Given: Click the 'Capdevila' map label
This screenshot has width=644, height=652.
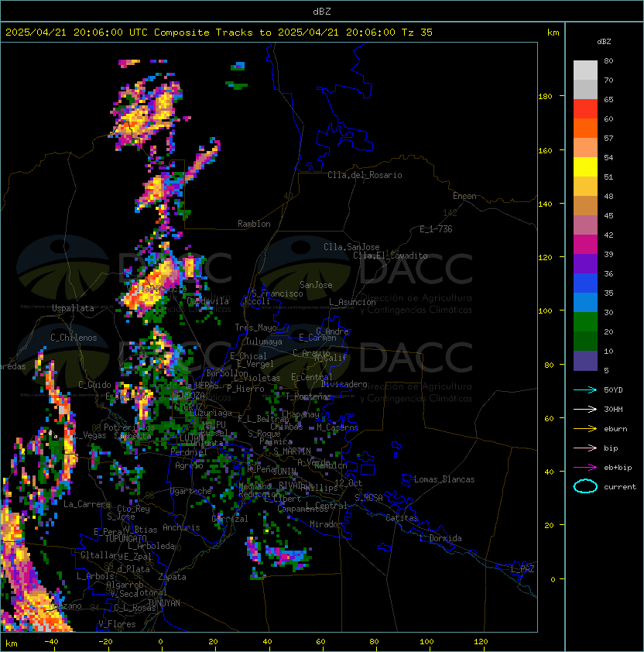Looking at the screenshot, I should click(208, 301).
